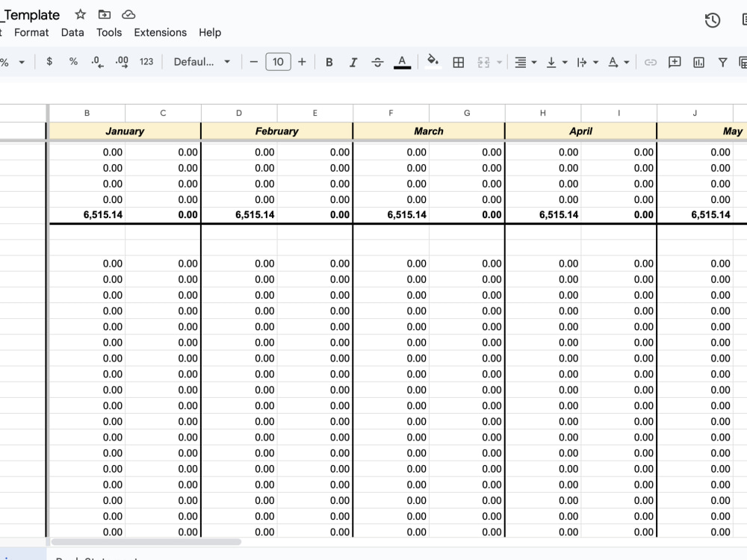Open the font family dropdown
747x560 pixels.
tap(202, 61)
